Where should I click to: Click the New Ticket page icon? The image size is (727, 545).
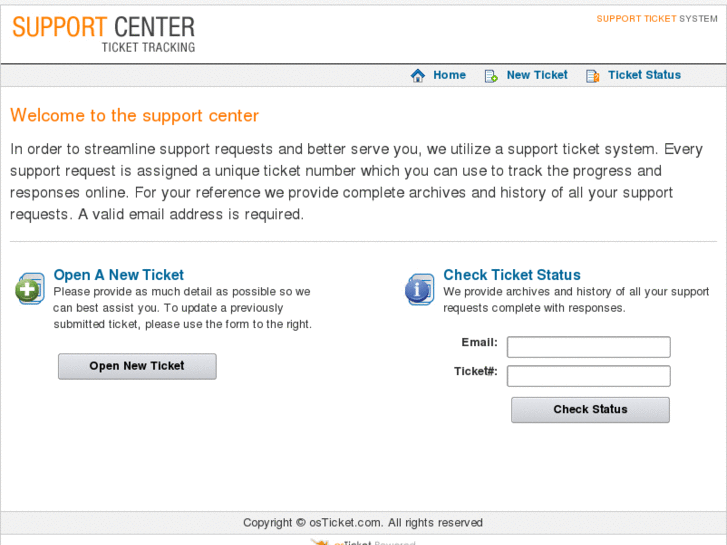pyautogui.click(x=491, y=76)
